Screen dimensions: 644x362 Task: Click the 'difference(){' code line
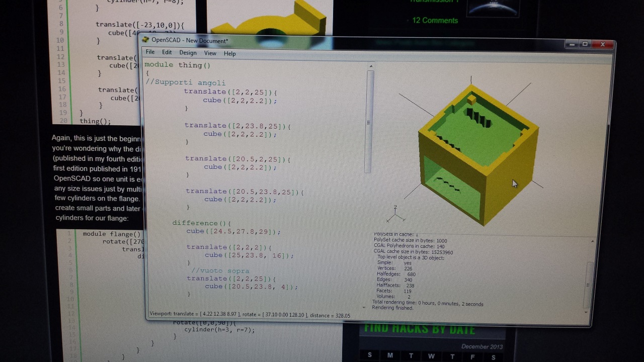[x=201, y=223]
